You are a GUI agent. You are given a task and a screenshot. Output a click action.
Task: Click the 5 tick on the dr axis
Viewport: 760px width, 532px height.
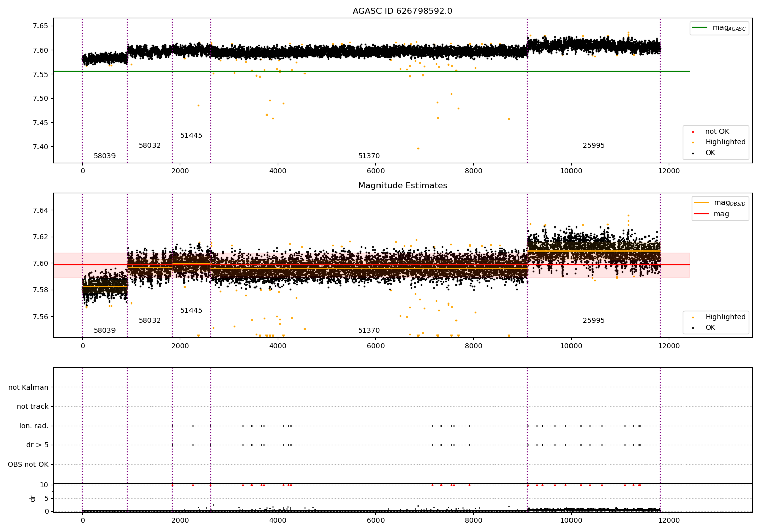point(46,498)
